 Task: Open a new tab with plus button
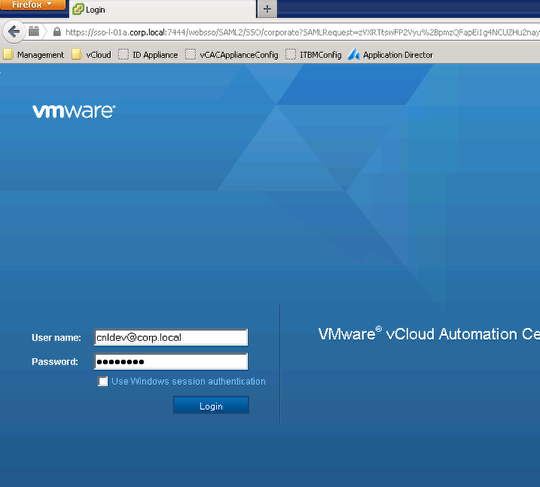pos(267,9)
